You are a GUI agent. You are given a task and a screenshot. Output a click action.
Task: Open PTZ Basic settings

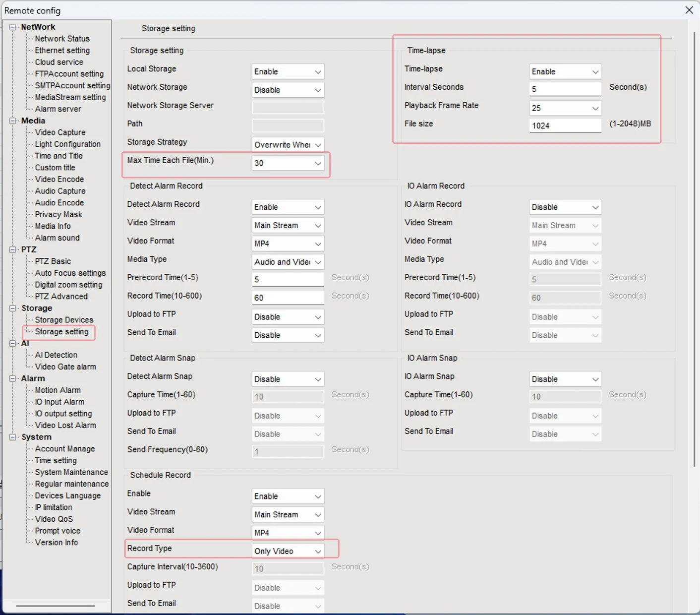click(x=53, y=261)
